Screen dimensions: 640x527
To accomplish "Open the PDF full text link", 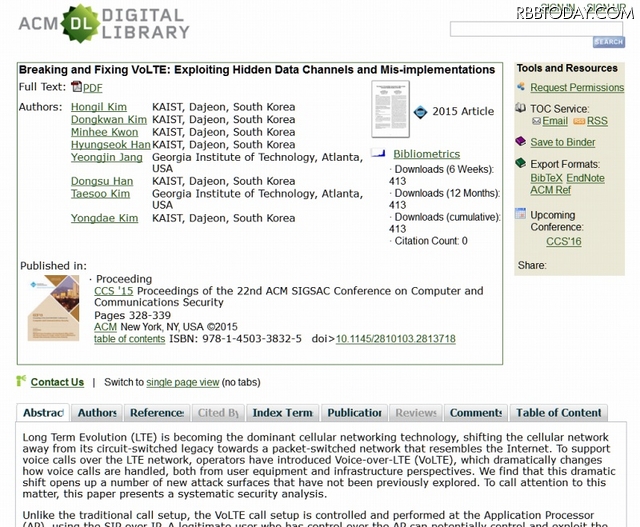I will pos(93,88).
